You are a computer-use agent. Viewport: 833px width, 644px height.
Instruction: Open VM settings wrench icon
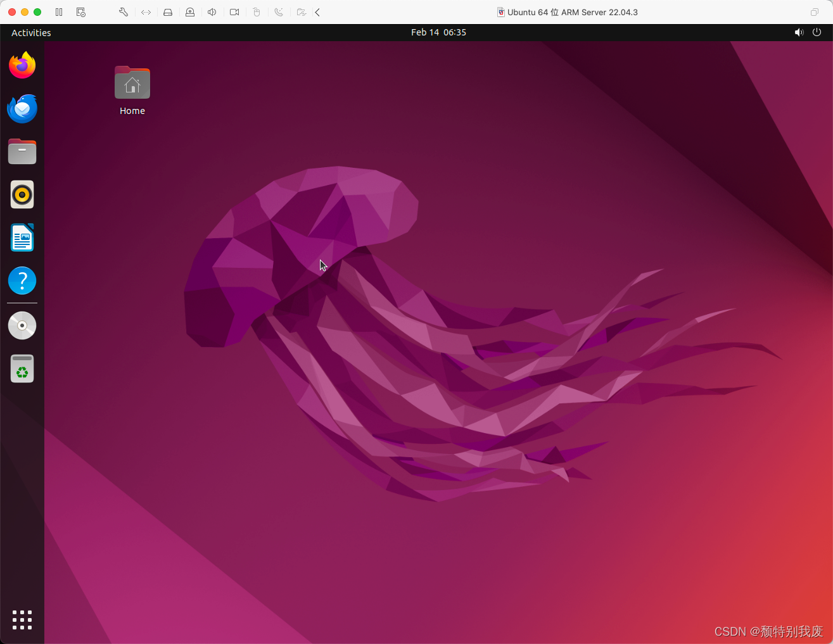coord(124,12)
